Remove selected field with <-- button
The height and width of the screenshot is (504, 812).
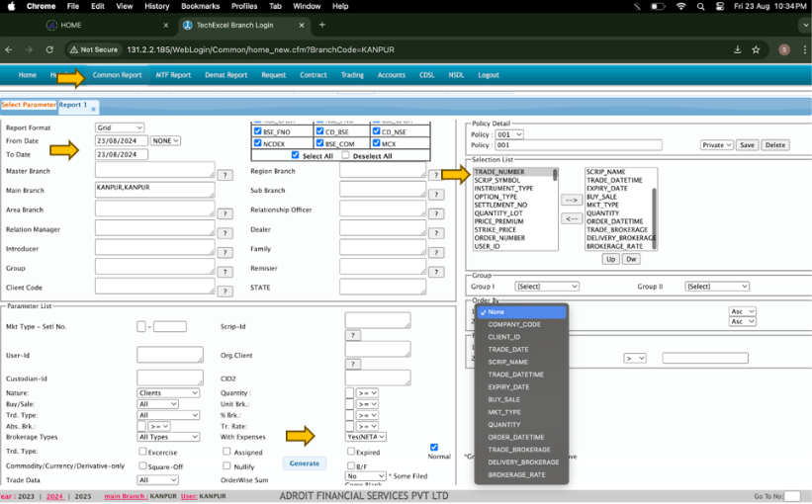(x=571, y=218)
